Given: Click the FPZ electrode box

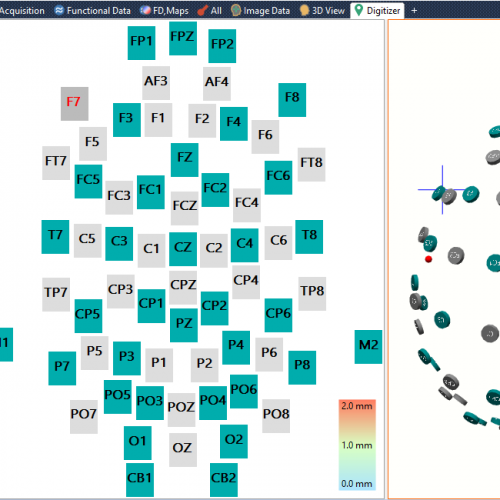Looking at the screenshot, I should click(183, 38).
